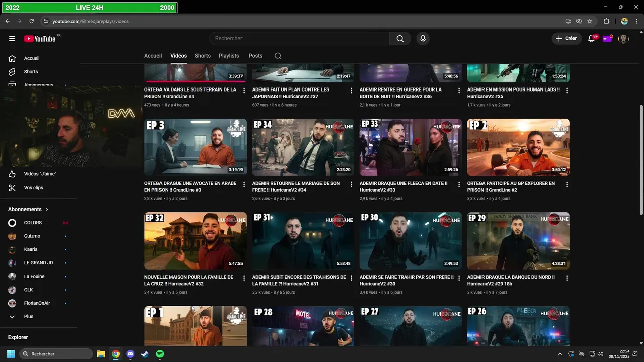Open options for TRAHIR PAR SON FRERE video

459,278
